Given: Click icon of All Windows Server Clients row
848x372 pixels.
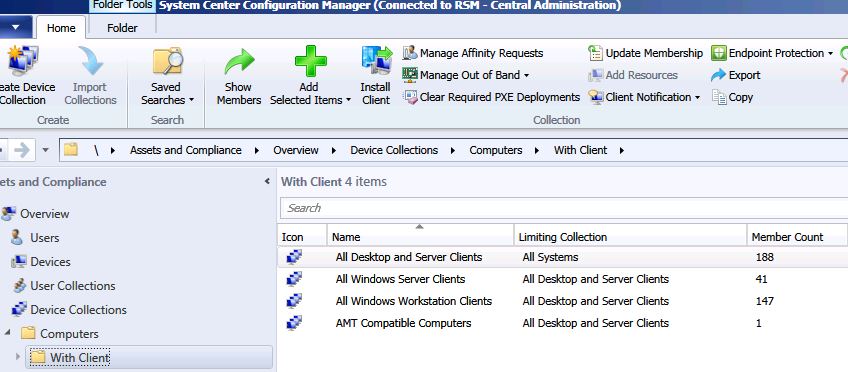Looking at the screenshot, I should [x=294, y=278].
